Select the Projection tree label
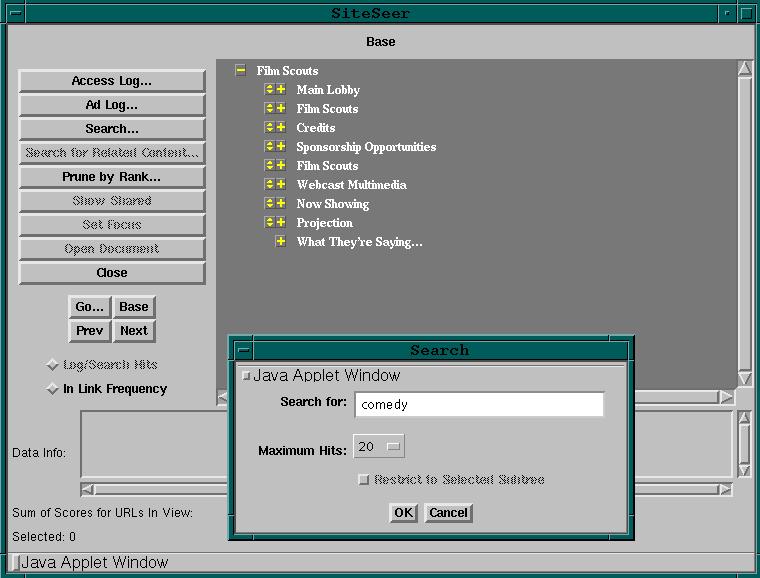 324,223
